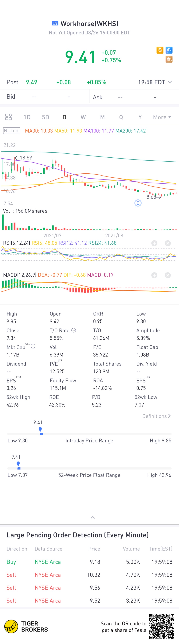Tap the 8.68 low price annotation

click(x=154, y=197)
